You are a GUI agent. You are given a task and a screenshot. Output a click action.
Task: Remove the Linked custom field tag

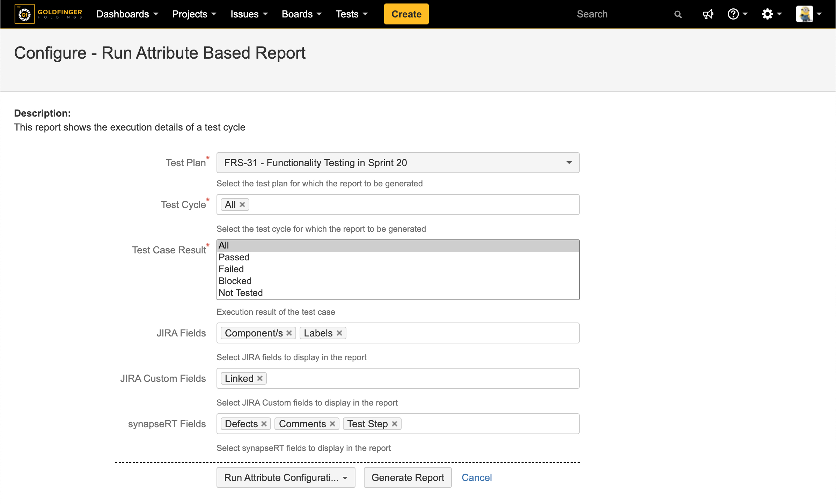point(260,378)
